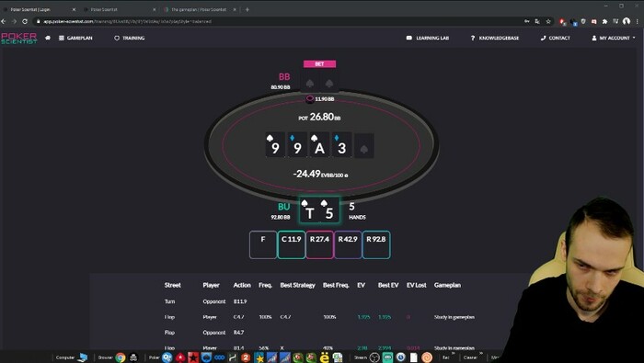Close the Poker Scientist Login tab
Image resolution: width=644 pixels, height=363 pixels.
click(x=74, y=9)
